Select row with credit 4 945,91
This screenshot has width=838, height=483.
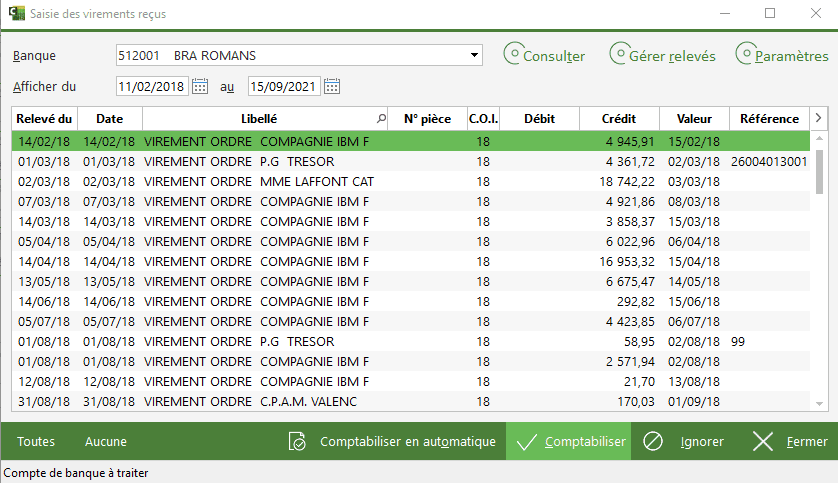point(410,142)
